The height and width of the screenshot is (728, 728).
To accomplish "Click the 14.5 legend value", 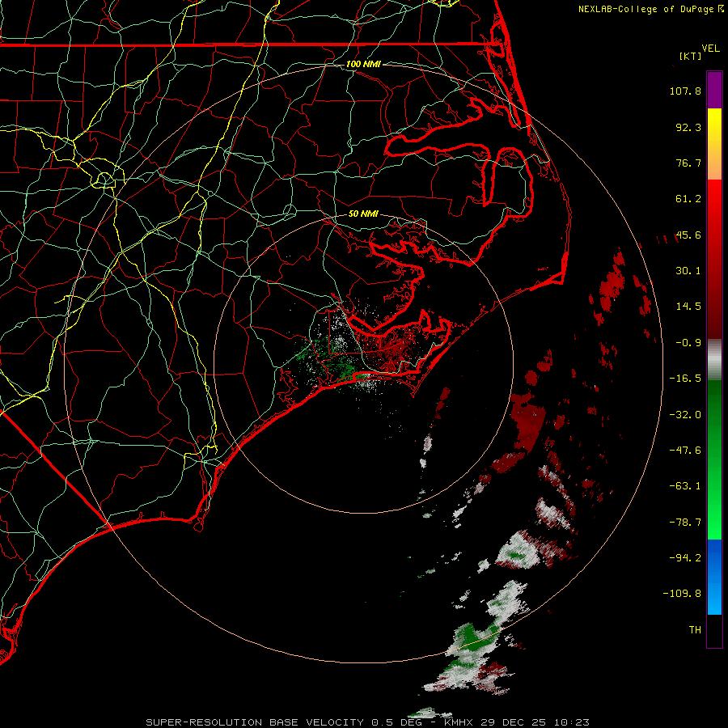I will [x=688, y=307].
